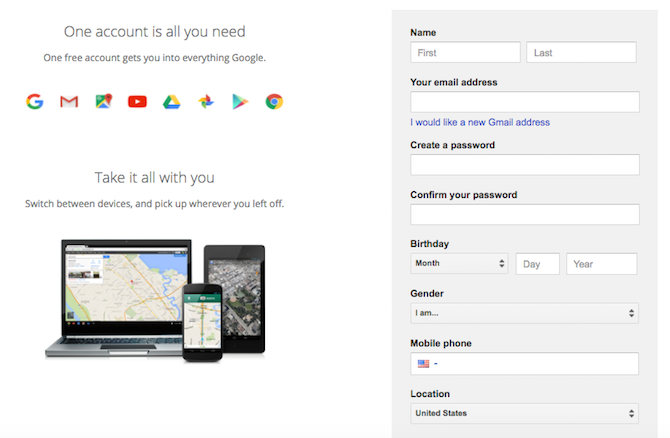Click the Google Play store icon

pyautogui.click(x=239, y=101)
